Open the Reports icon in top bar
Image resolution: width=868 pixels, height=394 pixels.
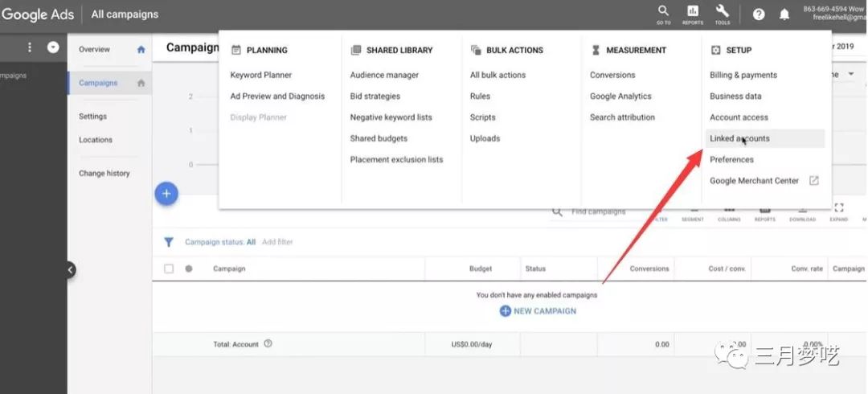[x=693, y=11]
